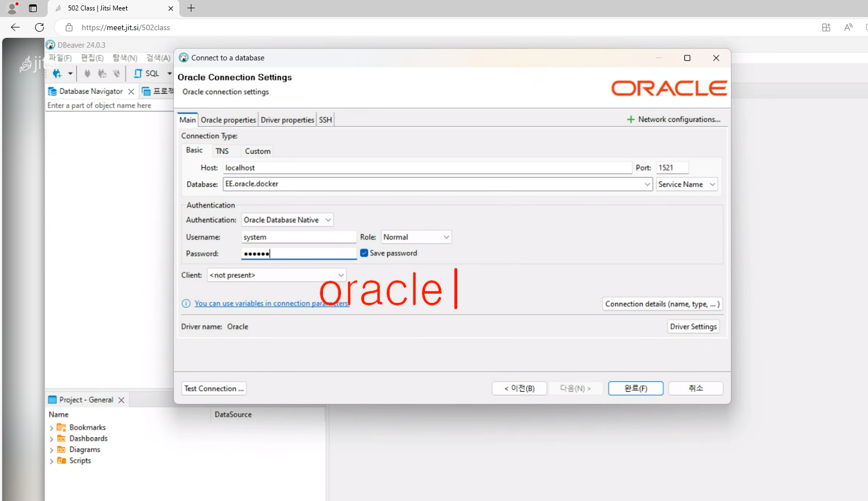Click the Driver Settings button
This screenshot has width=868, height=501.
[694, 327]
